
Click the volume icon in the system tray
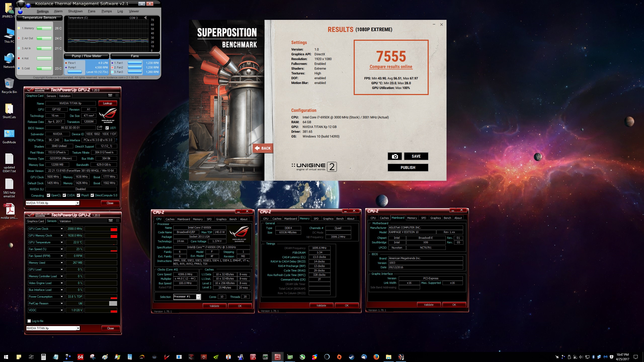581,357
